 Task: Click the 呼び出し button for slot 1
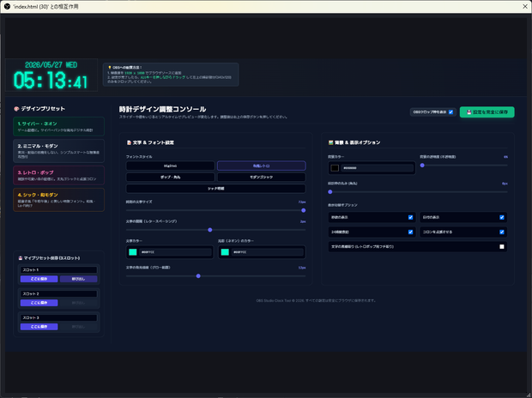[78, 279]
